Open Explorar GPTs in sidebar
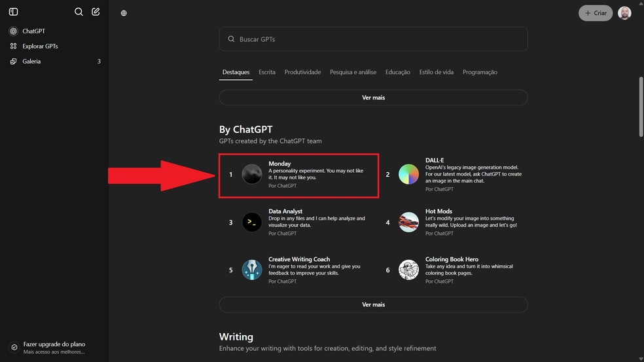 (x=40, y=46)
